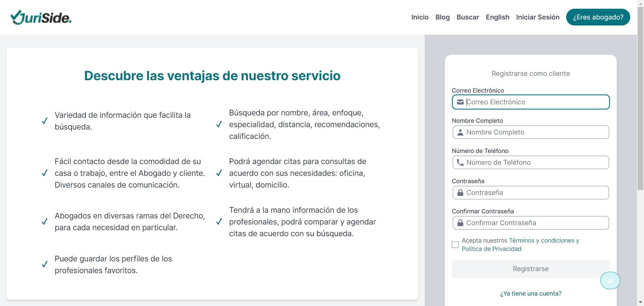Click the checkmark beside Abogados en diversas ramas
Screen dimensions: 644x306
[x=45, y=221]
